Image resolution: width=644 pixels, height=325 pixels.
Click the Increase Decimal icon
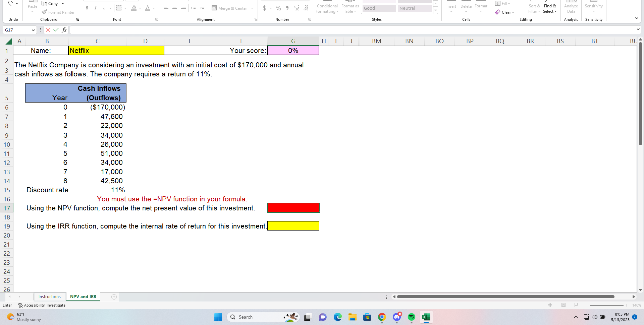coord(297,8)
